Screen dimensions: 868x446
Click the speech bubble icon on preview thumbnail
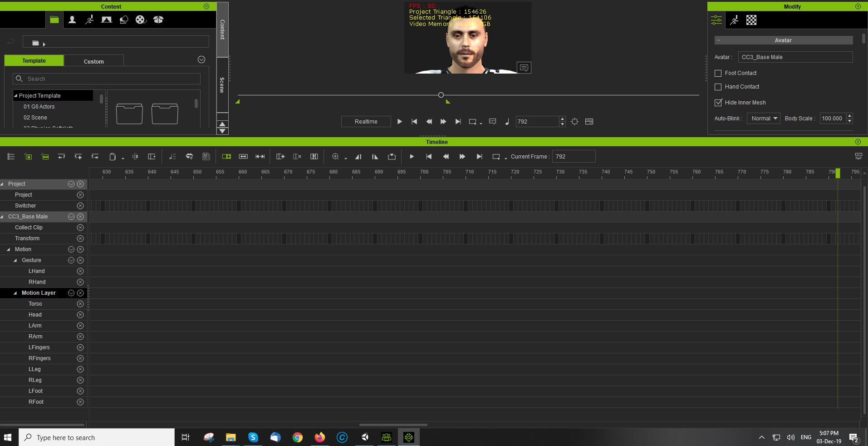[524, 68]
